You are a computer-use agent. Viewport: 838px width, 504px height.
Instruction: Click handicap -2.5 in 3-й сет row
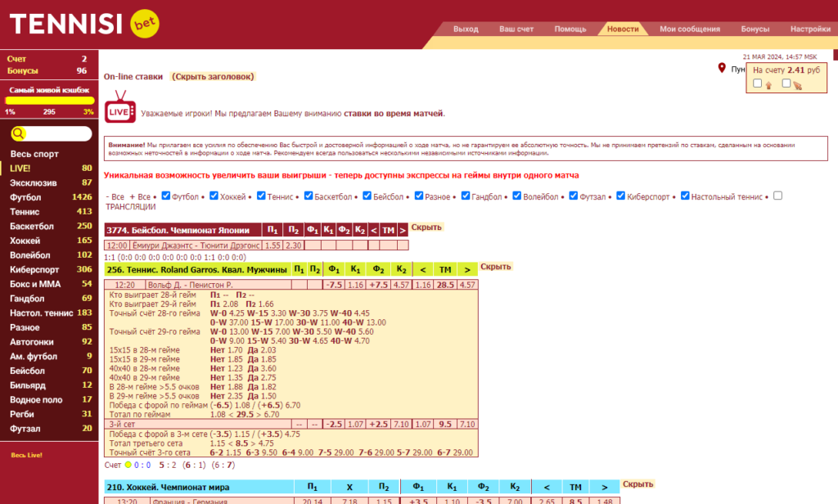334,424
